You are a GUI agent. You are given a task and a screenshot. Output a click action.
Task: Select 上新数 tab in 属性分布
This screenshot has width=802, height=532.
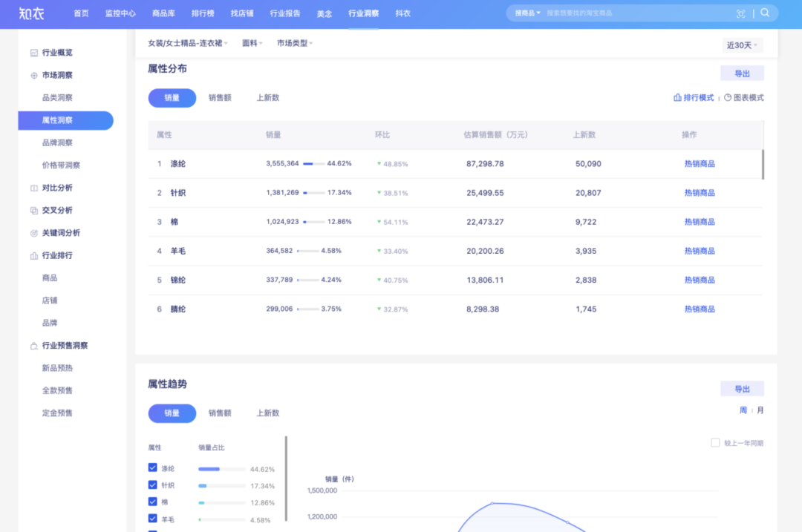(268, 98)
